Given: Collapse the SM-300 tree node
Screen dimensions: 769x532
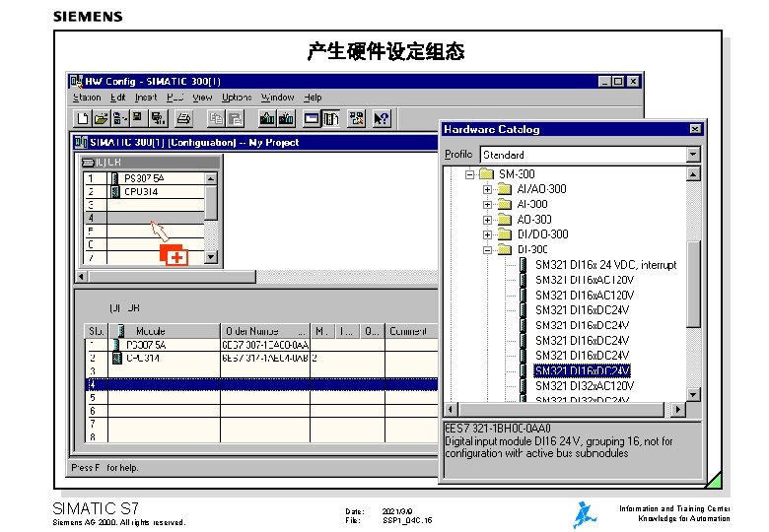Looking at the screenshot, I should [470, 174].
